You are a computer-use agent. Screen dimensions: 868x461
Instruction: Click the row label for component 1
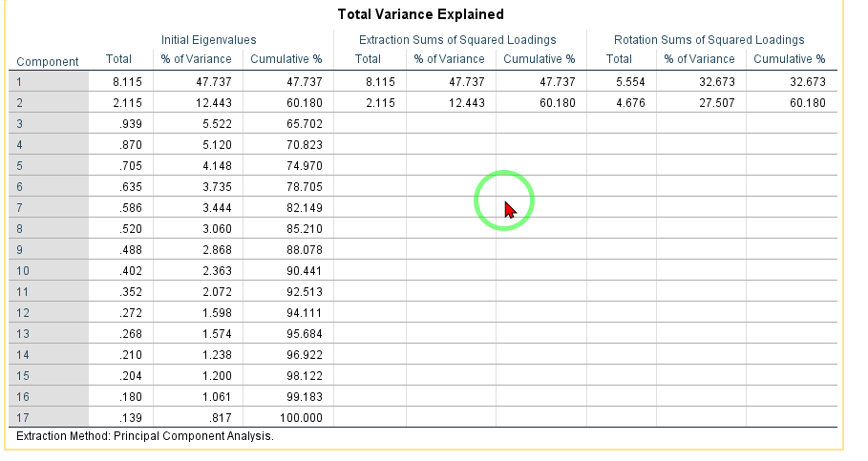tap(48, 82)
